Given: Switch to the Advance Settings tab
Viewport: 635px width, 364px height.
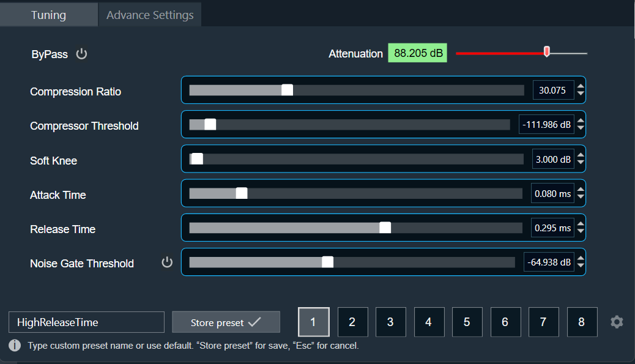Looking at the screenshot, I should 150,15.
